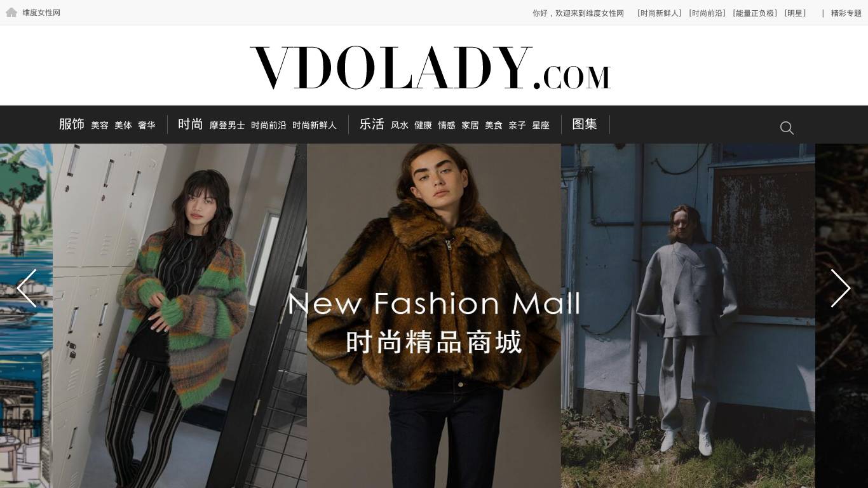Image resolution: width=868 pixels, height=488 pixels.
Task: Open 精彩专题 in the top bar
Action: point(846,13)
